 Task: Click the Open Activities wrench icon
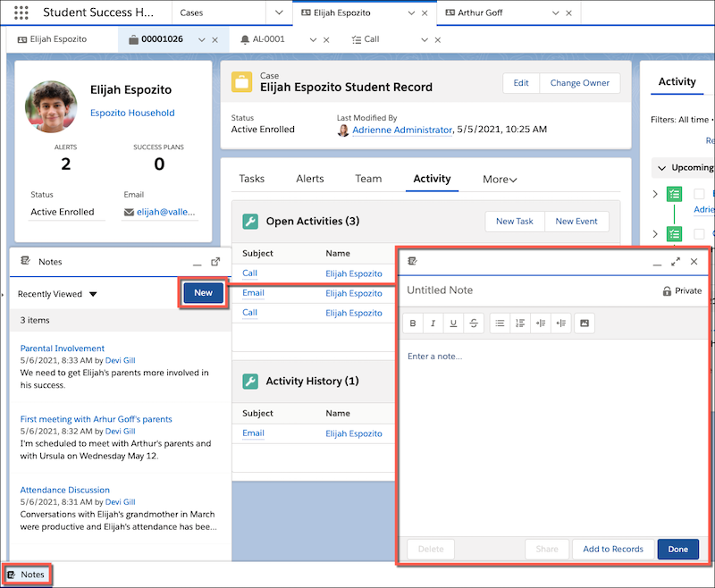click(x=250, y=222)
